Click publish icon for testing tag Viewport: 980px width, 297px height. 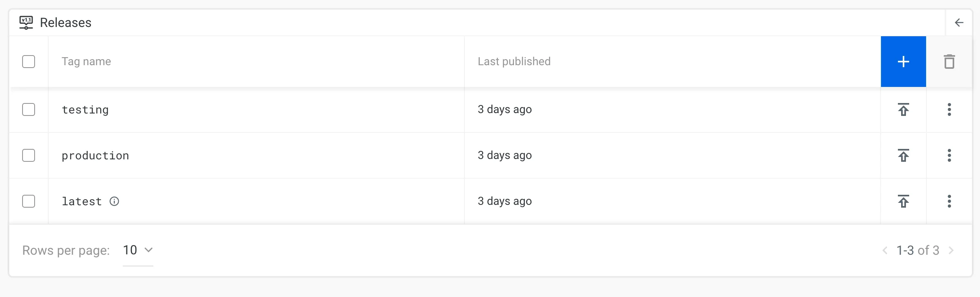click(904, 109)
